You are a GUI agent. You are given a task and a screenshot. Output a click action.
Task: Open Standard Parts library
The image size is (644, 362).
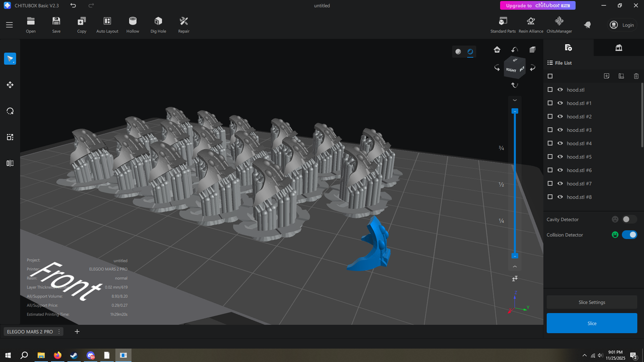point(503,25)
